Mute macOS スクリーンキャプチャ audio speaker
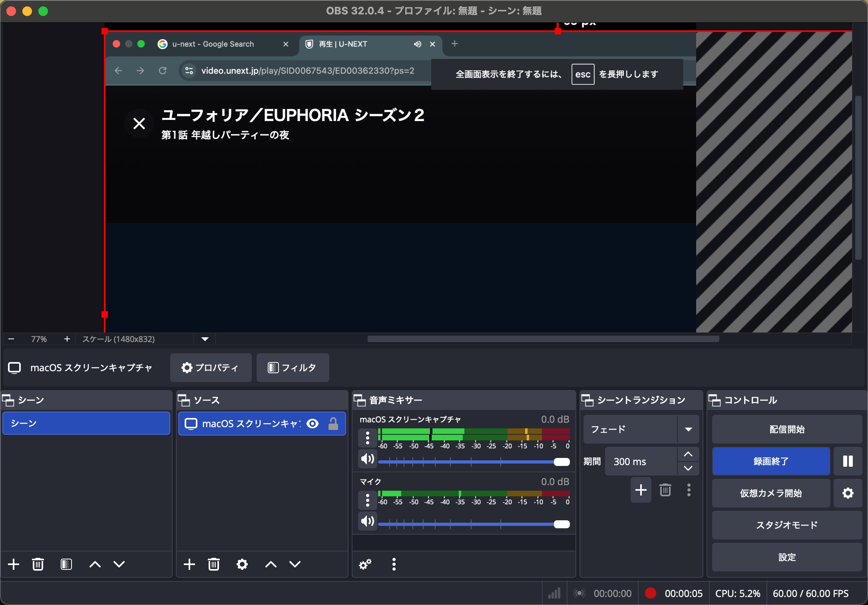The height and width of the screenshot is (605, 868). point(368,459)
